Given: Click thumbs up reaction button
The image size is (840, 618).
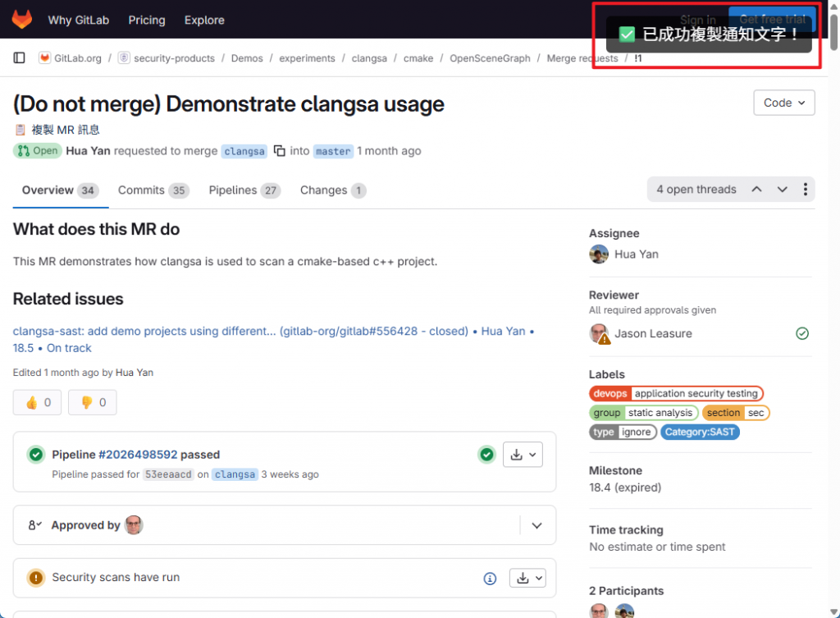Looking at the screenshot, I should [38, 402].
